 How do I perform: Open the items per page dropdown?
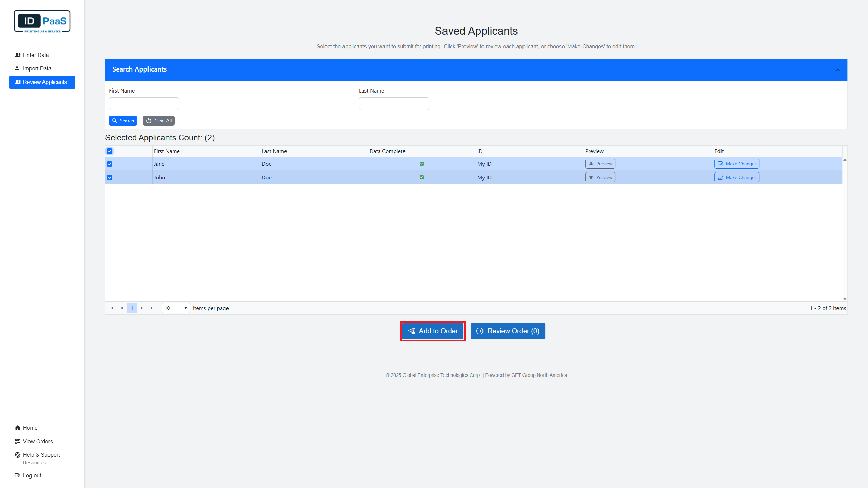pyautogui.click(x=176, y=308)
